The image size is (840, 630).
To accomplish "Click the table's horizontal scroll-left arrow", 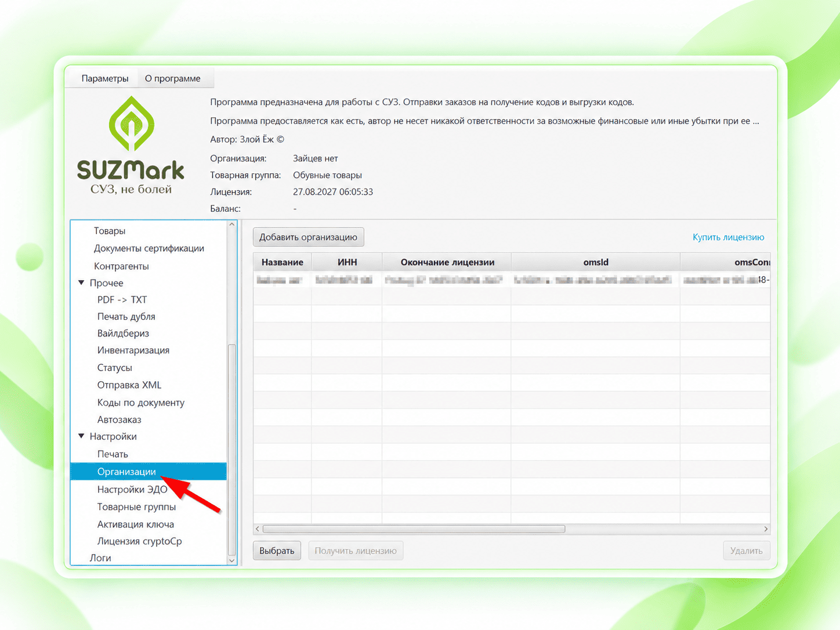I will (258, 529).
